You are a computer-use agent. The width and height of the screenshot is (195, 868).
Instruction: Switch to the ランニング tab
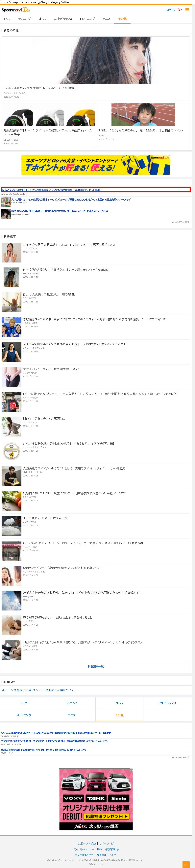coord(25,19)
